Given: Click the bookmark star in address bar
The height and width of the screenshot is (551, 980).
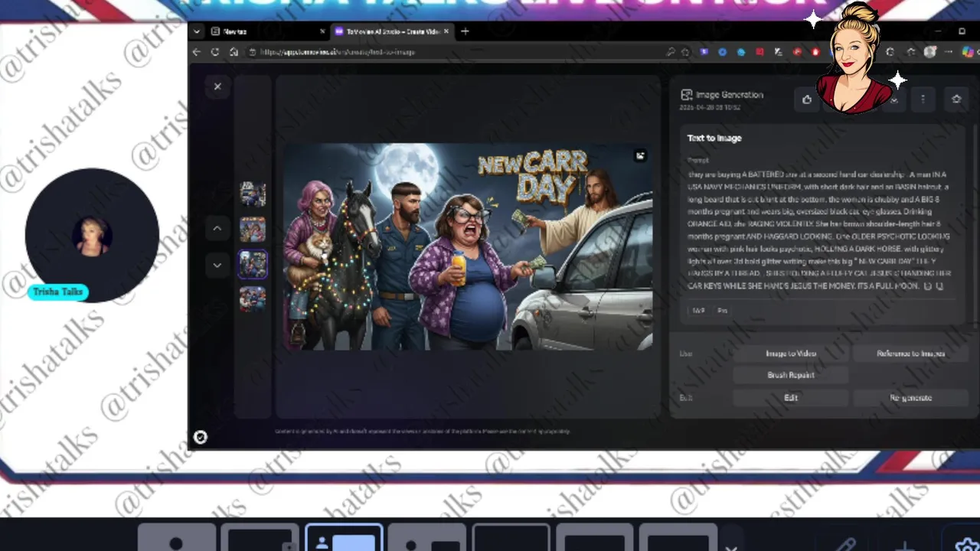Looking at the screenshot, I should click(685, 52).
